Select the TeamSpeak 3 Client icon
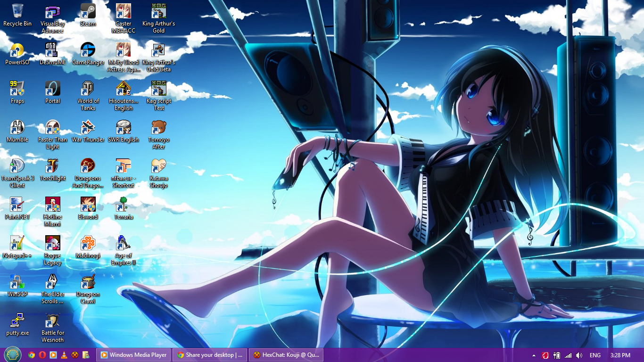 point(17,173)
